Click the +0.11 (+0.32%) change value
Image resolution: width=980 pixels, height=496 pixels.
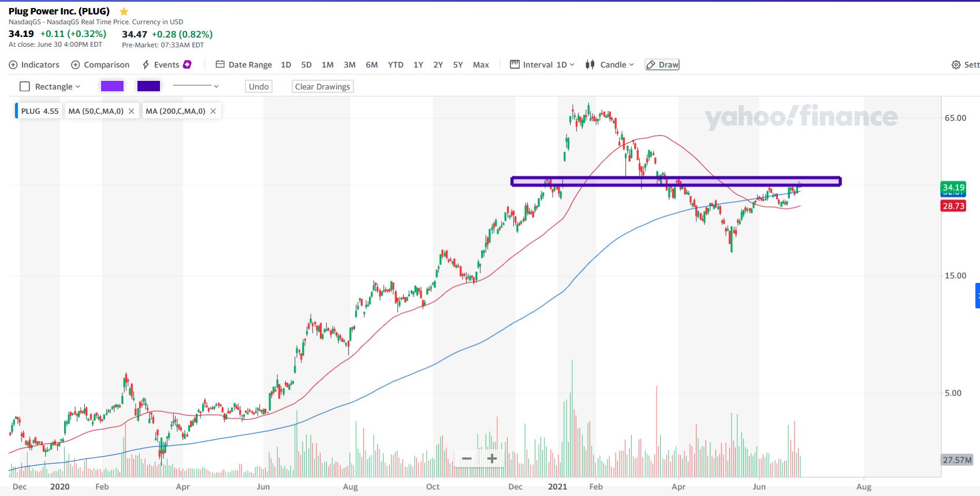[73, 34]
